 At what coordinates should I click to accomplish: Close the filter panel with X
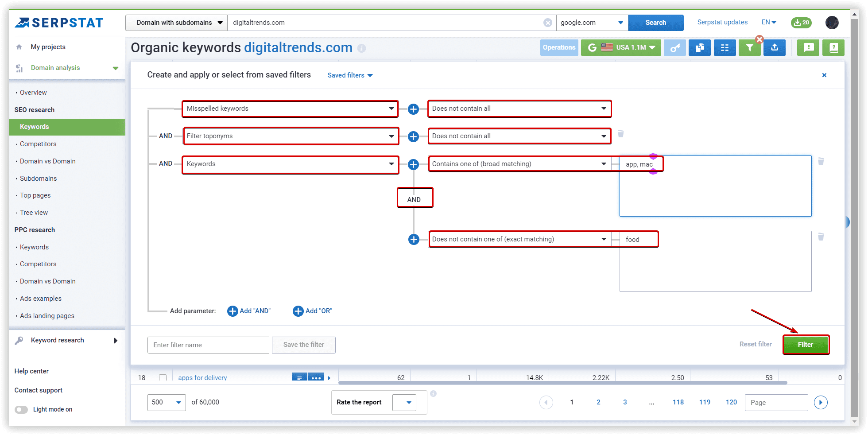coord(824,75)
